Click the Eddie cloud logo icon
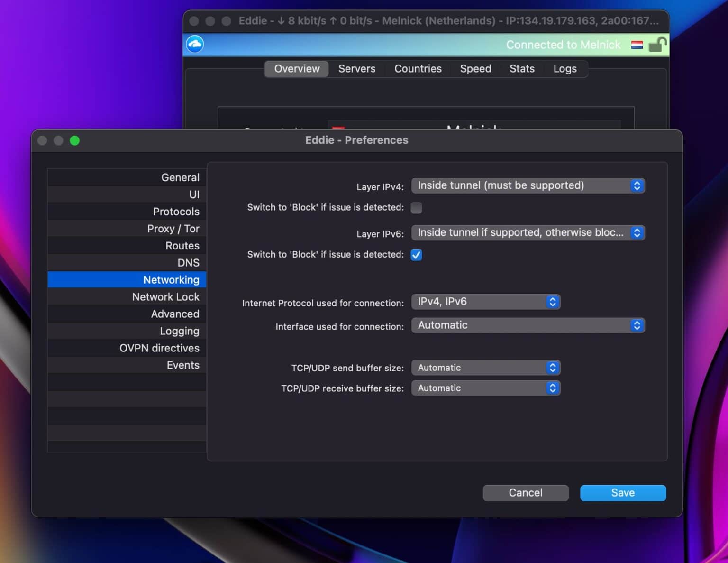 (x=194, y=44)
